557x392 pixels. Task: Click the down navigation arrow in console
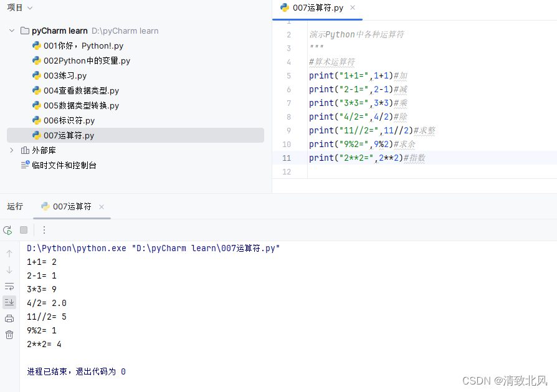point(9,269)
